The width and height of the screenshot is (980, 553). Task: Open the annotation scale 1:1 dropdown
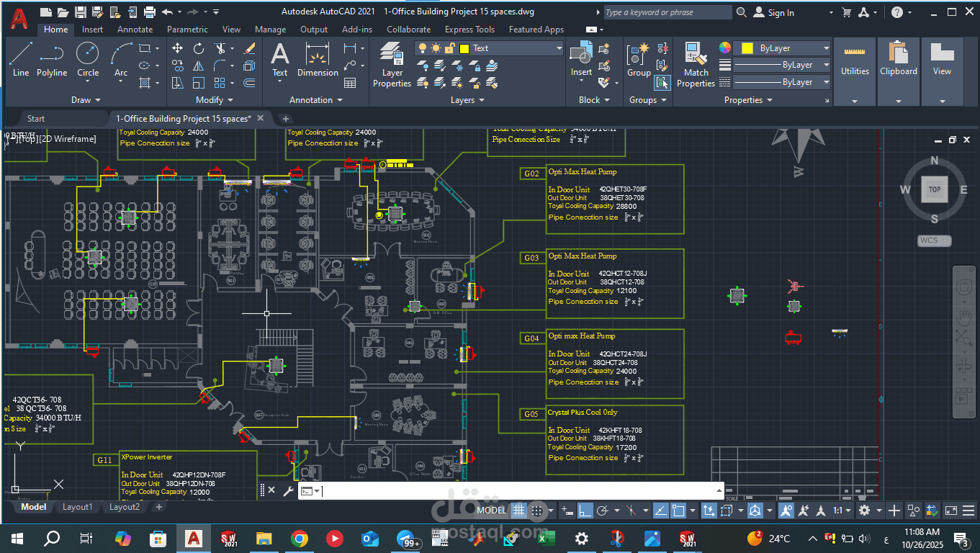coord(842,511)
